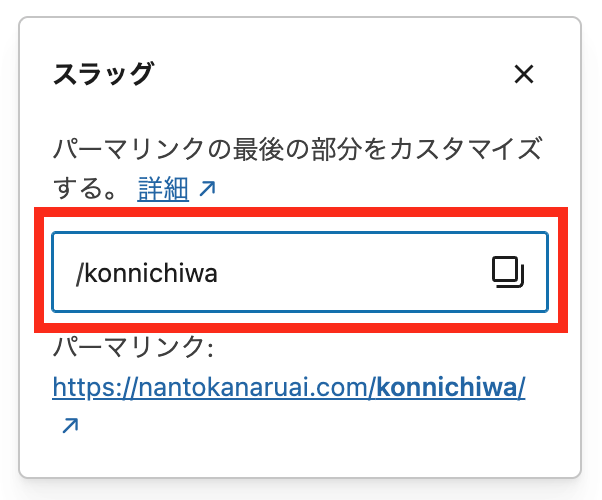602x500 pixels.
Task: Click the スラッグ panel heading
Action: pos(103,73)
